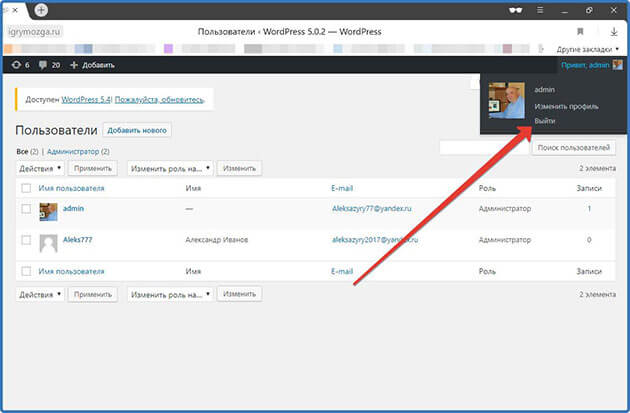630x413 pixels.
Task: Tick the checkbox for Aleks777
Action: [x=26, y=240]
